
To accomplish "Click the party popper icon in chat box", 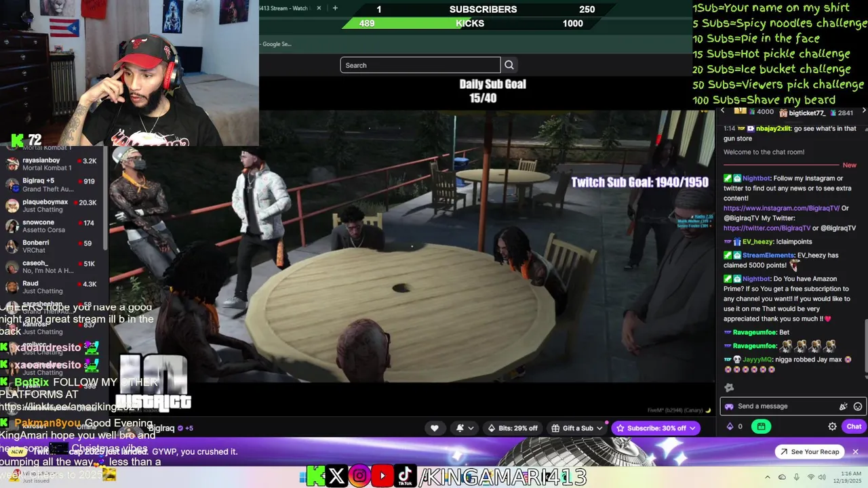I will click(x=843, y=407).
